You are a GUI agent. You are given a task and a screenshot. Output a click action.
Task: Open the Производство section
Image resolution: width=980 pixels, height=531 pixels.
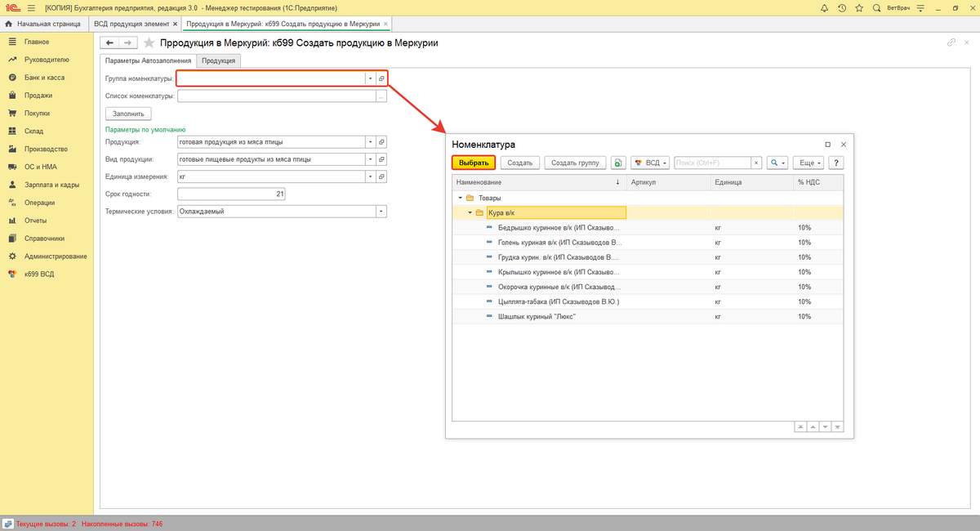[46, 149]
